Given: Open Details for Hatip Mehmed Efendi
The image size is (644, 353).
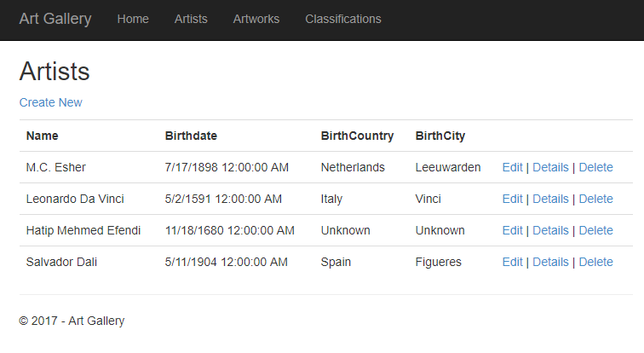Looking at the screenshot, I should (x=550, y=230).
